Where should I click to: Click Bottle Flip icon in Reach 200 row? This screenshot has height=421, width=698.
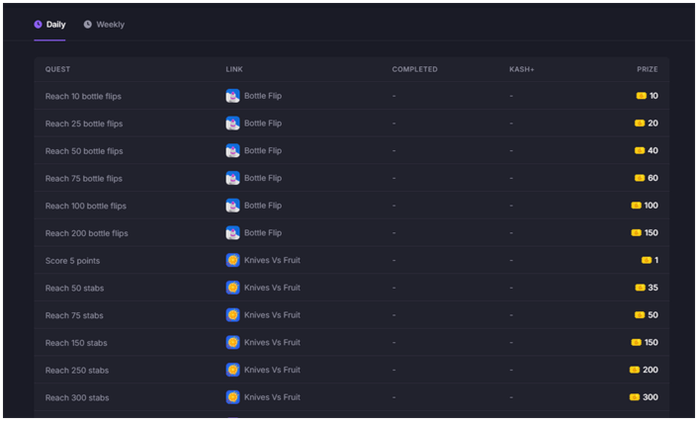(233, 233)
